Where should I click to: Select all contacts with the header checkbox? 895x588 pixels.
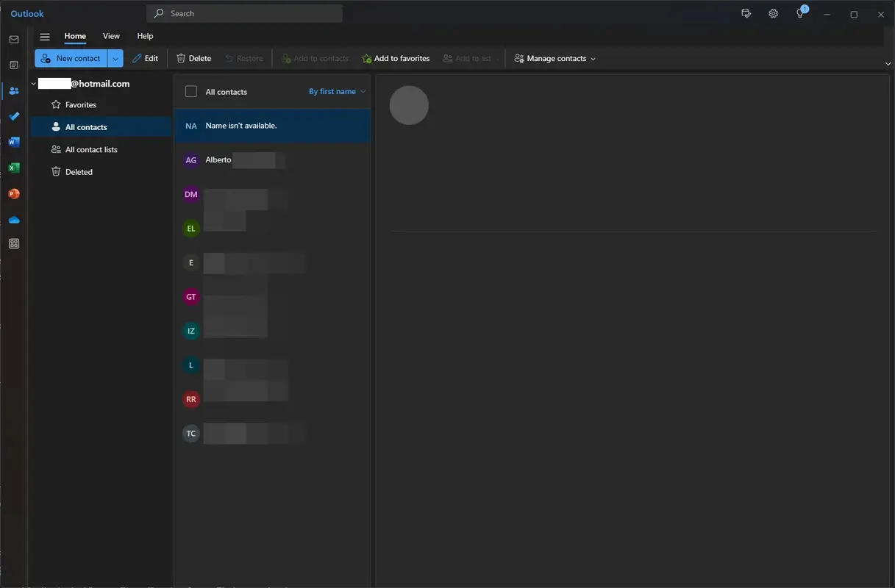pyautogui.click(x=190, y=91)
